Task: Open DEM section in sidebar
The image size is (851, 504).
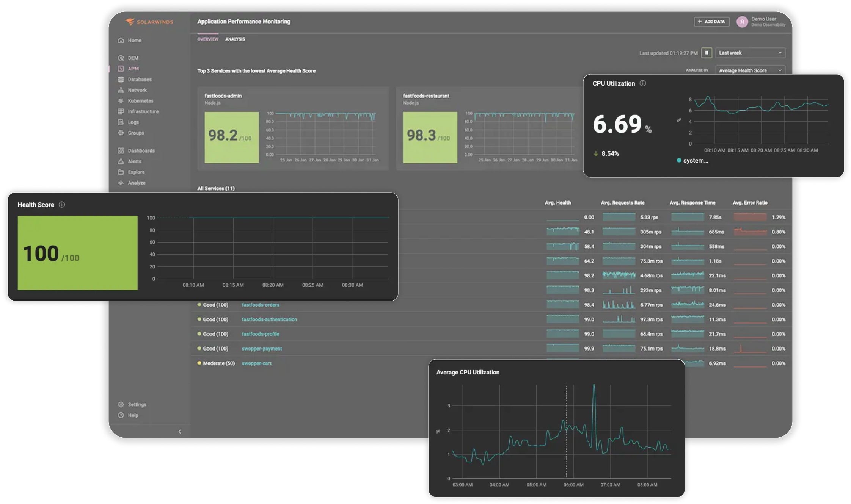Action: pos(128,58)
